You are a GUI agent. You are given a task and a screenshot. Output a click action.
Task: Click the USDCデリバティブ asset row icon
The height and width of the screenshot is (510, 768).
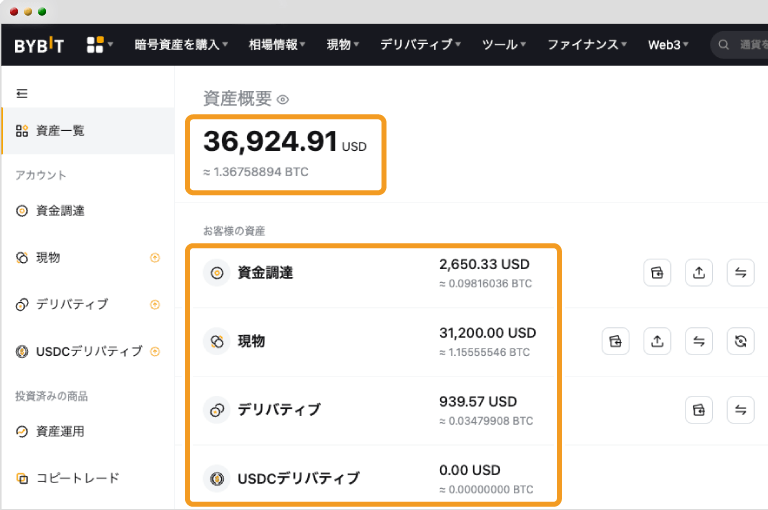click(x=217, y=478)
